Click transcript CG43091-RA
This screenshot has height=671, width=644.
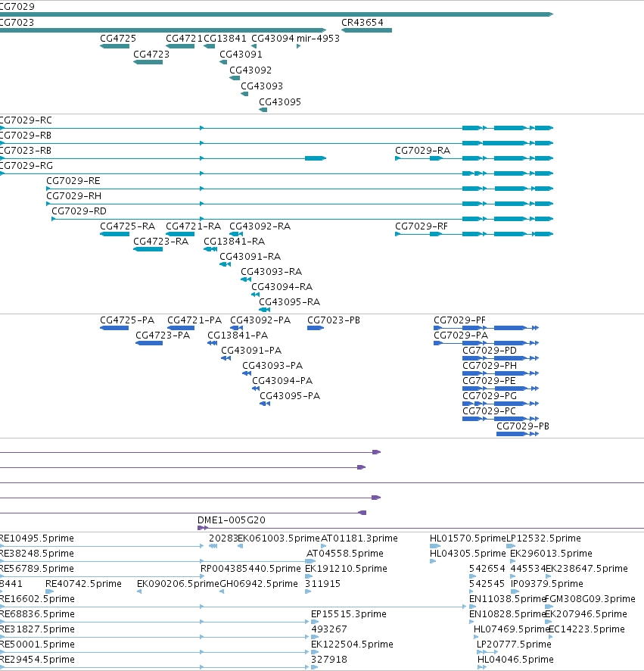pos(225,264)
